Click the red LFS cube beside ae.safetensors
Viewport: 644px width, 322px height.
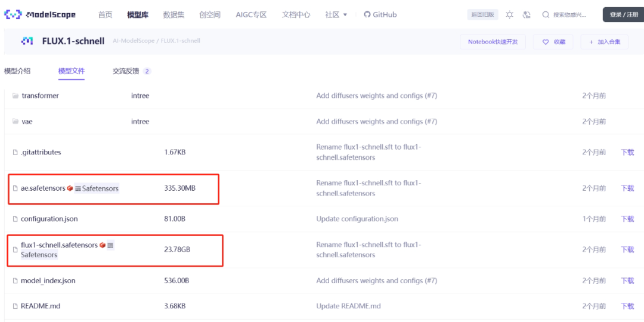(x=70, y=188)
